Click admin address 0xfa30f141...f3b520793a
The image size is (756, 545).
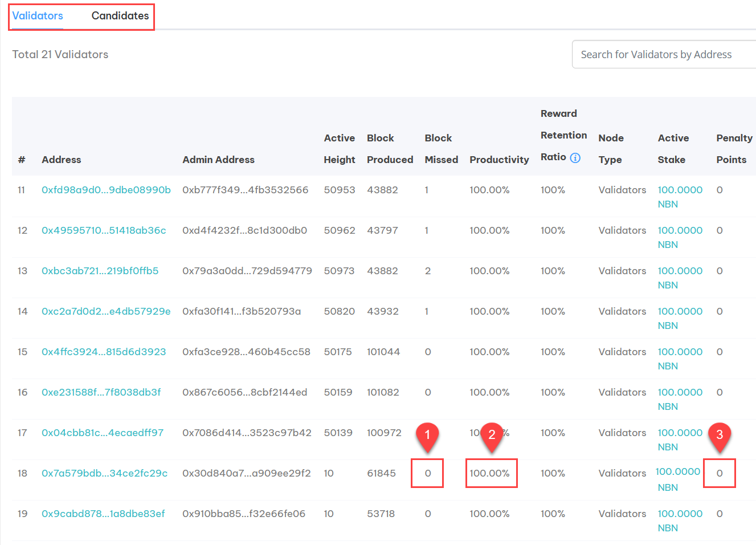tap(242, 311)
